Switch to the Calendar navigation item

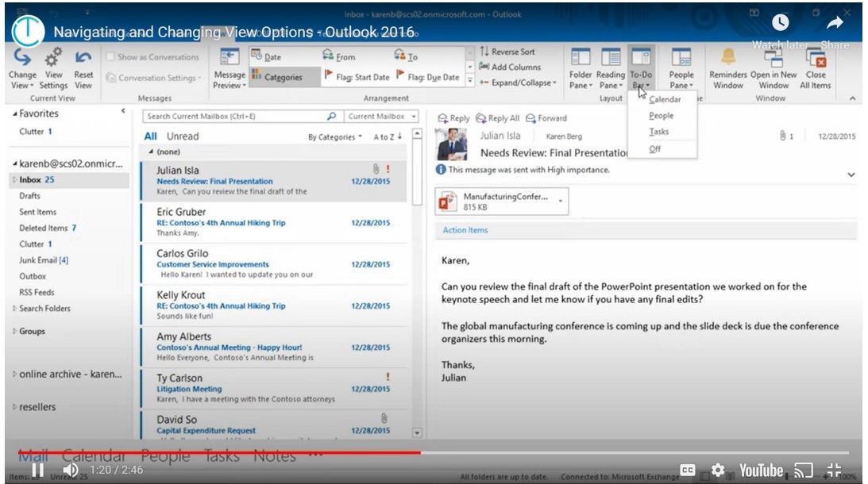(x=94, y=455)
